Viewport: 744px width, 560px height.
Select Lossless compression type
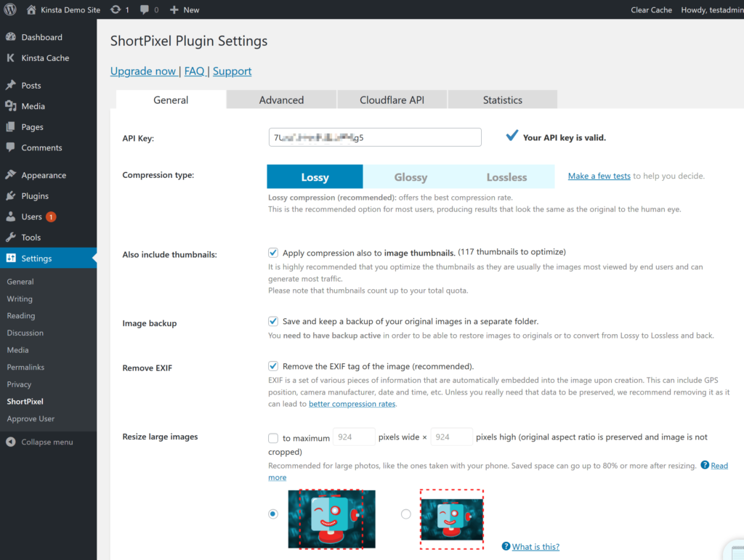click(x=506, y=176)
